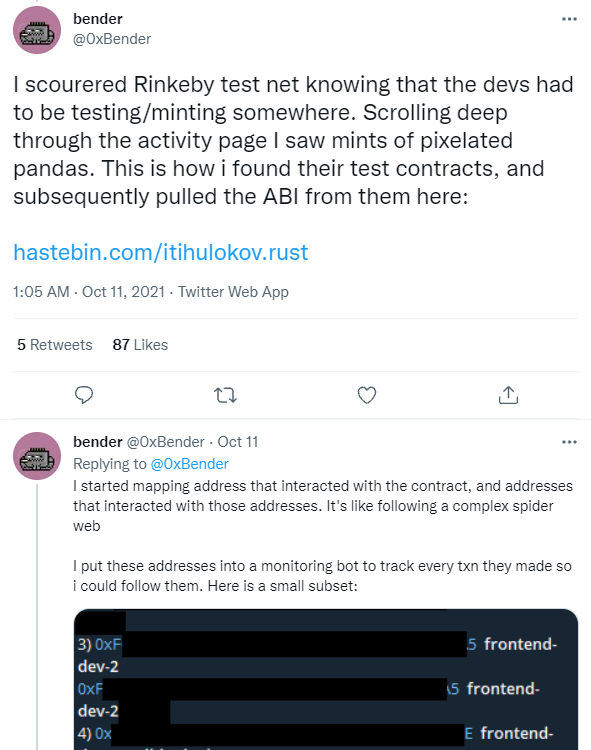This screenshot has width=591, height=750.
Task: Open the hastebin.com/itihulokov.rust link
Action: pyautogui.click(x=161, y=252)
